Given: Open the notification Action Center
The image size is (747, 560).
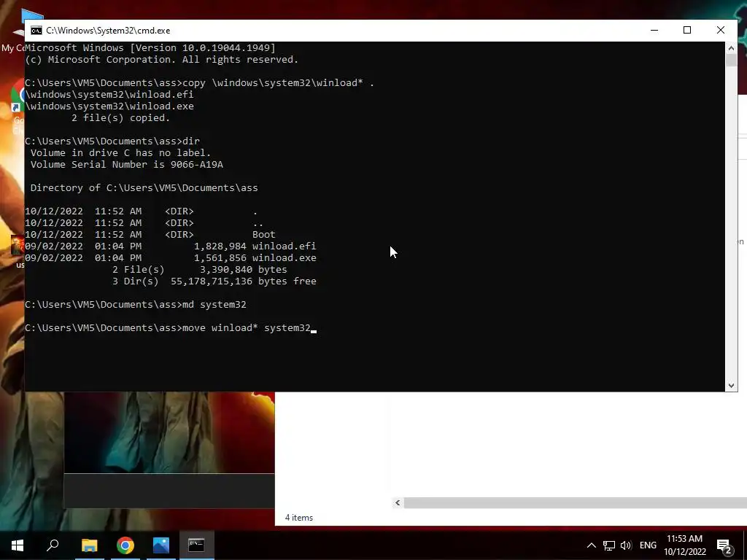Looking at the screenshot, I should coord(724,545).
